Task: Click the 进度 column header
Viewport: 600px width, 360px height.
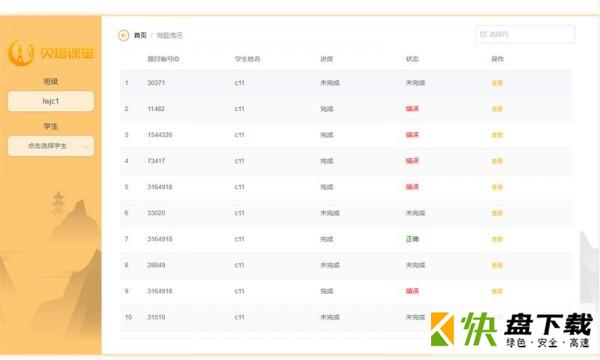Action: (326, 59)
